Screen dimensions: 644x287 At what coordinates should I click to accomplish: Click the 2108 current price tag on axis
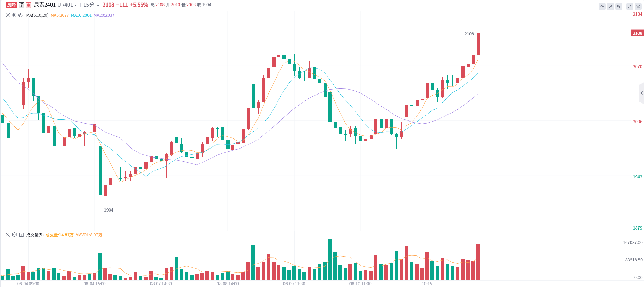(637, 33)
